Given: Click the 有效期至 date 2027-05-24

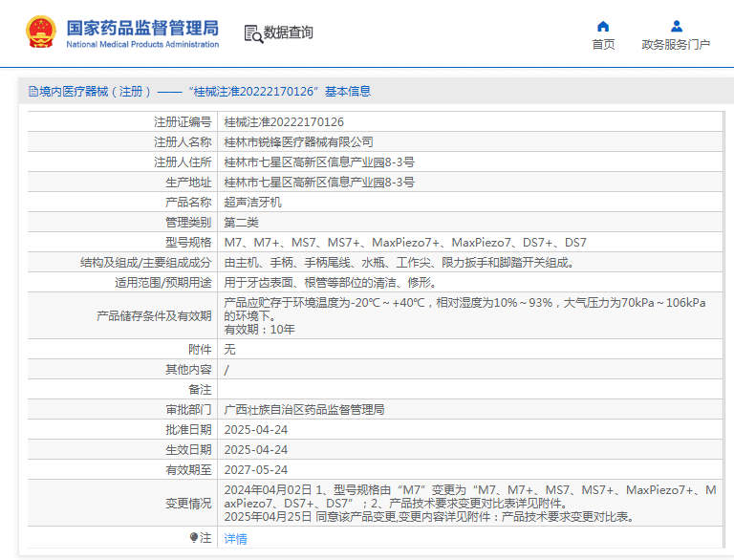Looking at the screenshot, I should point(255,469).
